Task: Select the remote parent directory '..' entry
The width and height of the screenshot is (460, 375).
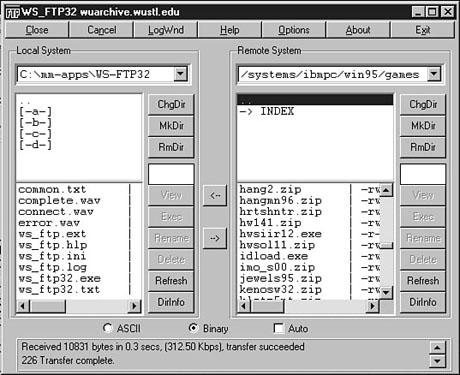Action: pos(315,100)
